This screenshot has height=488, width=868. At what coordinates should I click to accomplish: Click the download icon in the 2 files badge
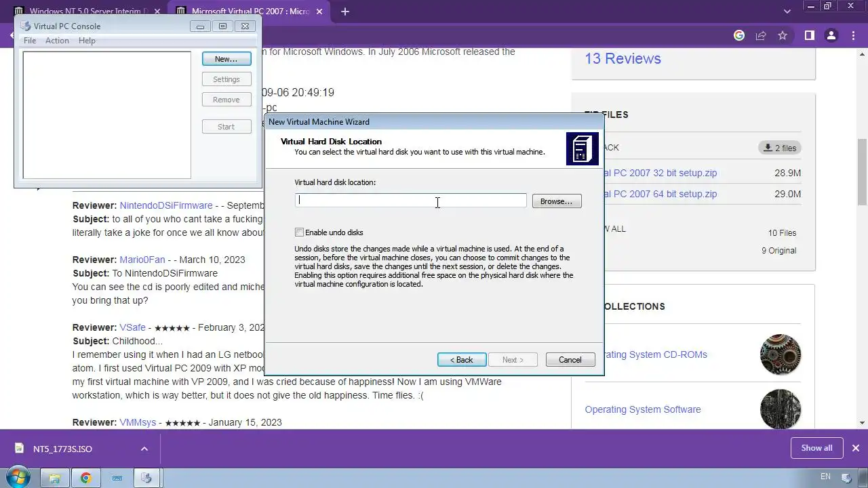[768, 148]
